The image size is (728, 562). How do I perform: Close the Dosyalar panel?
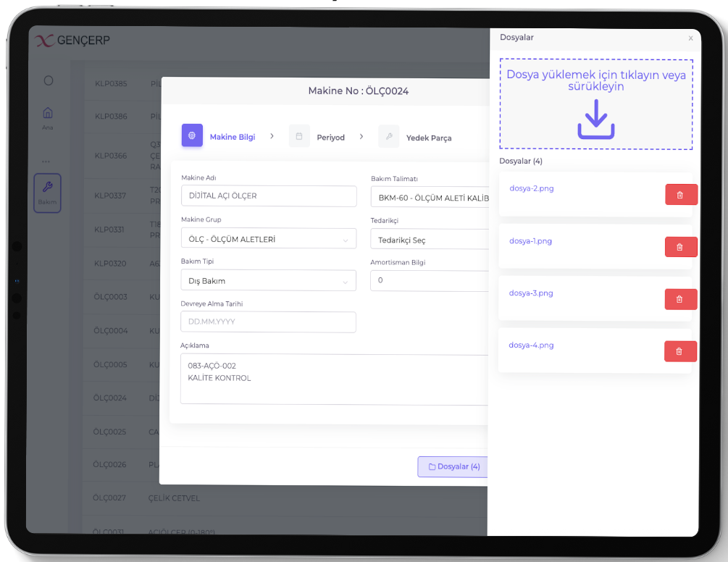[690, 38]
